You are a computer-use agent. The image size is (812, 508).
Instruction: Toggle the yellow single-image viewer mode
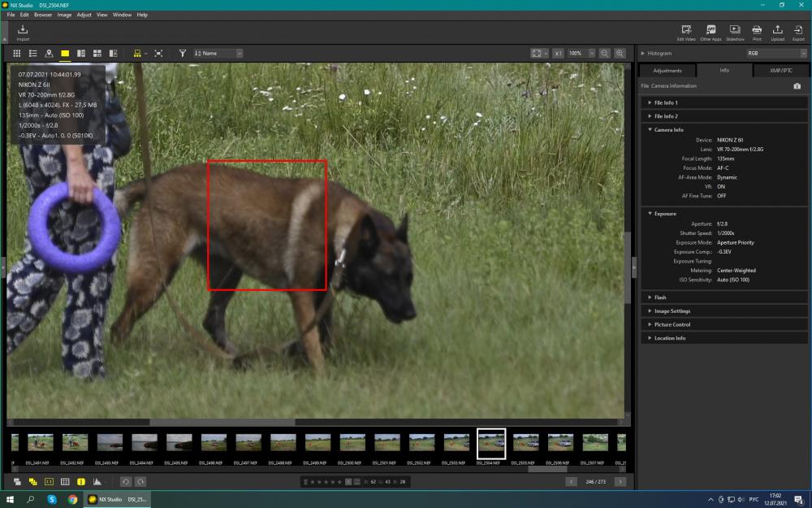[x=65, y=54]
